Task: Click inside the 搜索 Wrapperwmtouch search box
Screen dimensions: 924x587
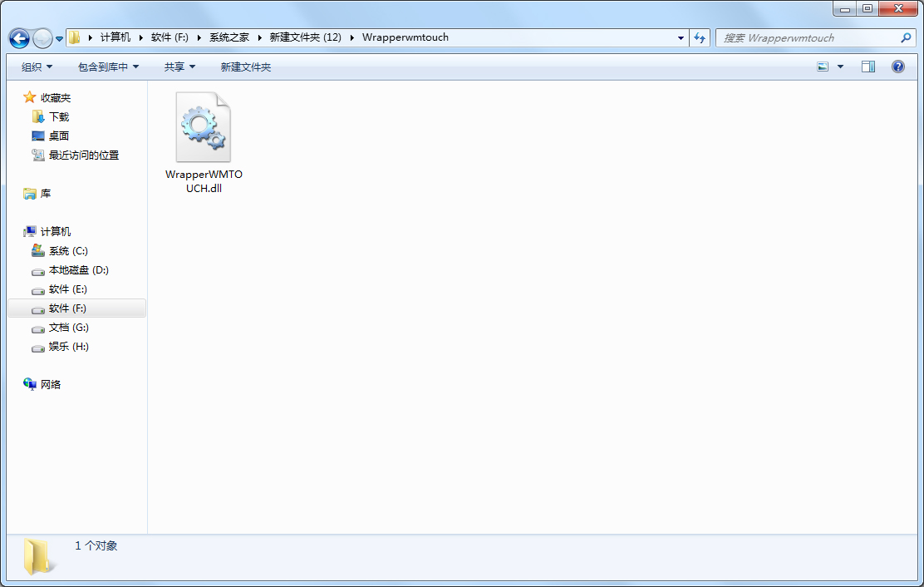Action: 806,37
